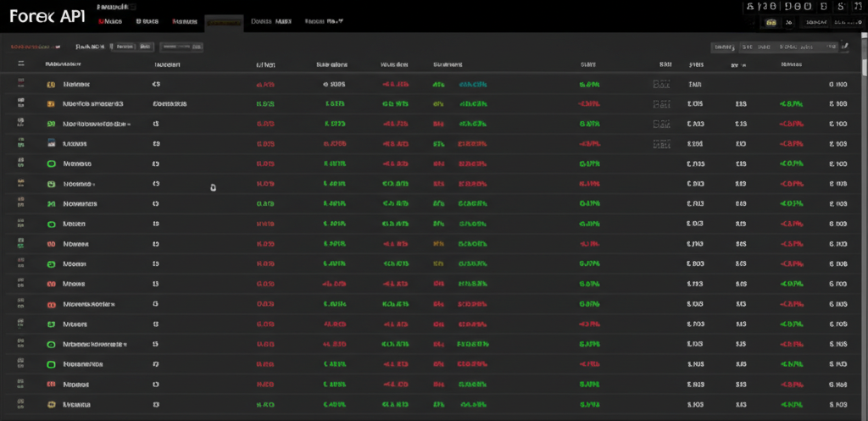This screenshot has width=868, height=421.
Task: Click the orange instrument icon in the first table row
Action: click(51, 85)
